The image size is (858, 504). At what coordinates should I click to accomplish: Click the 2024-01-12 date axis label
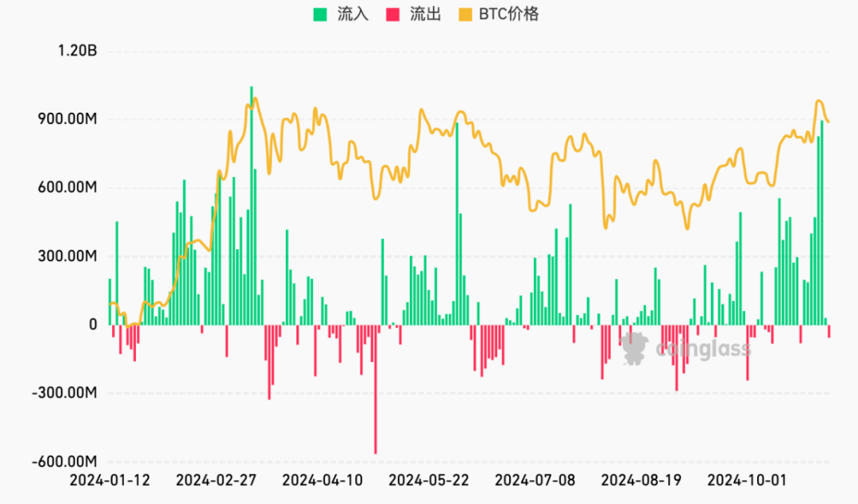tap(110, 480)
